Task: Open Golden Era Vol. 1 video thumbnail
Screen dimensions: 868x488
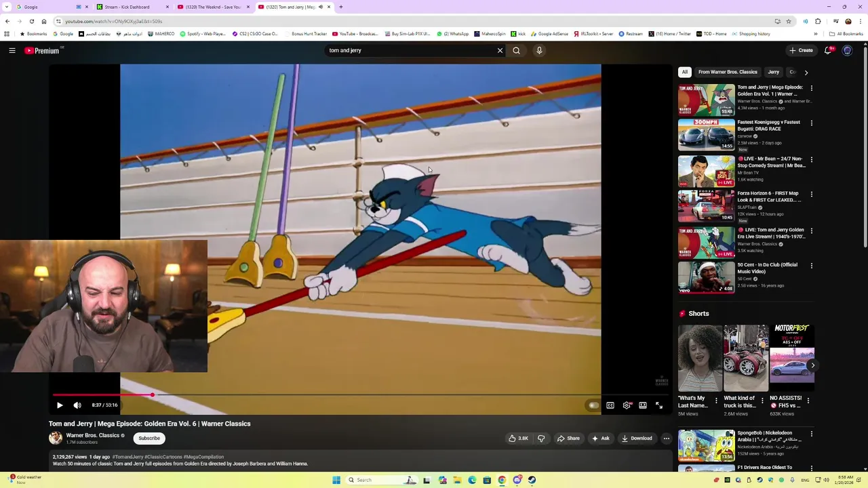Action: pos(706,100)
